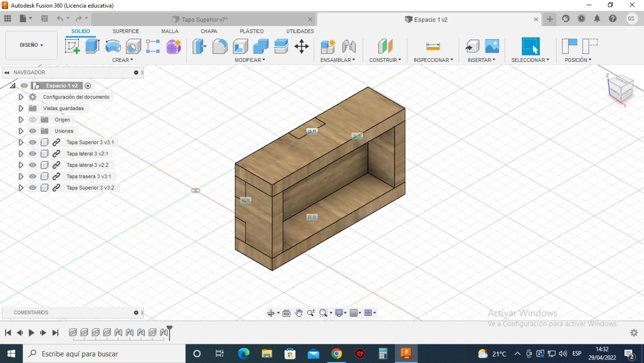The width and height of the screenshot is (644, 363).
Task: Go to the timeline start
Action: tap(8, 333)
